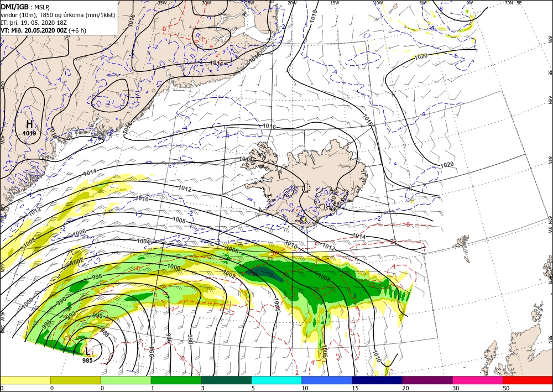Click the 5E longitude label
The height and width of the screenshot is (392, 553).
click(519, 2)
